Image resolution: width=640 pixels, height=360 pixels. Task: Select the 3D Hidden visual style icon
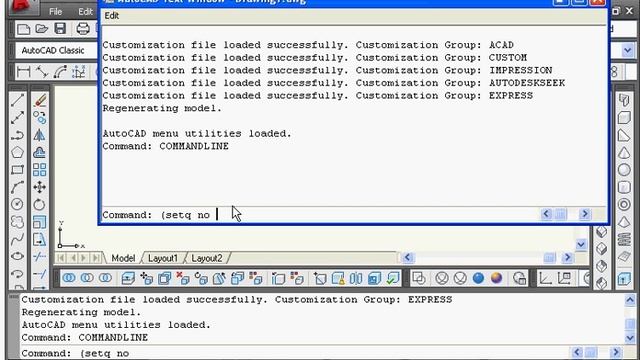click(460, 278)
